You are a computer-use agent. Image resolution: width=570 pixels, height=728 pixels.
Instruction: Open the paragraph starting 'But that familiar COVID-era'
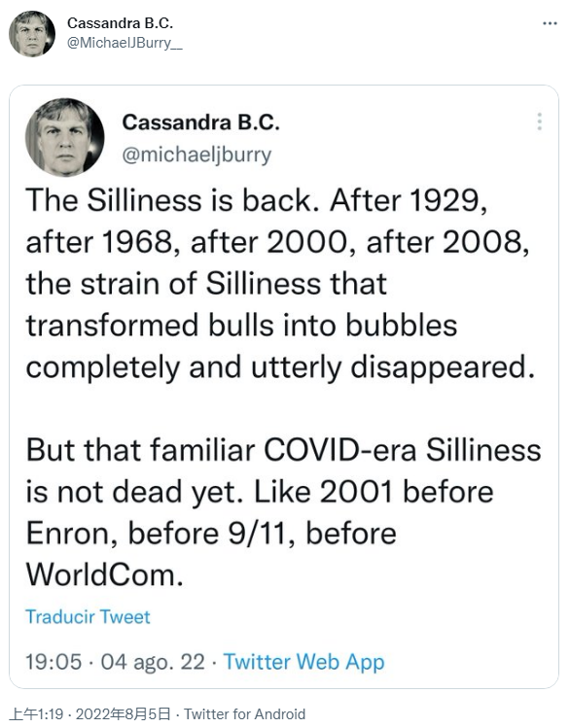click(283, 512)
